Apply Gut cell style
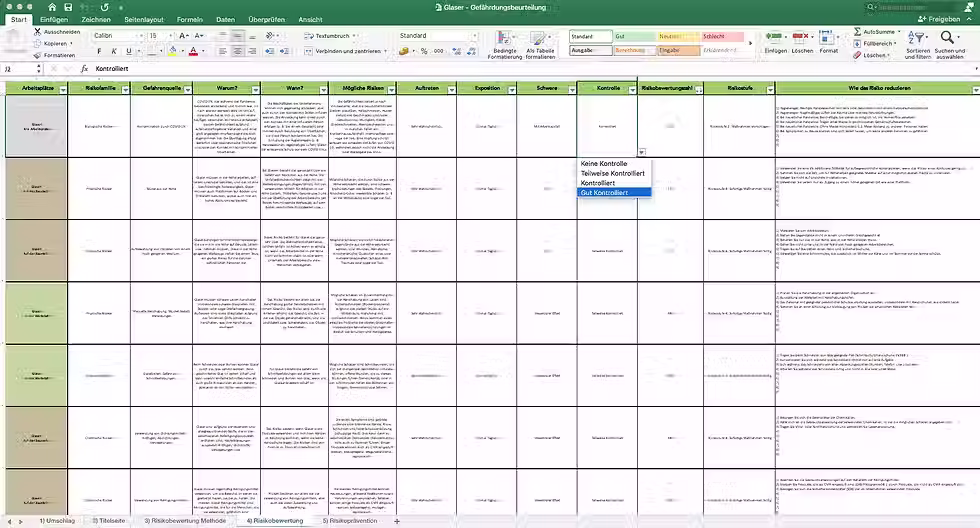 (x=634, y=36)
